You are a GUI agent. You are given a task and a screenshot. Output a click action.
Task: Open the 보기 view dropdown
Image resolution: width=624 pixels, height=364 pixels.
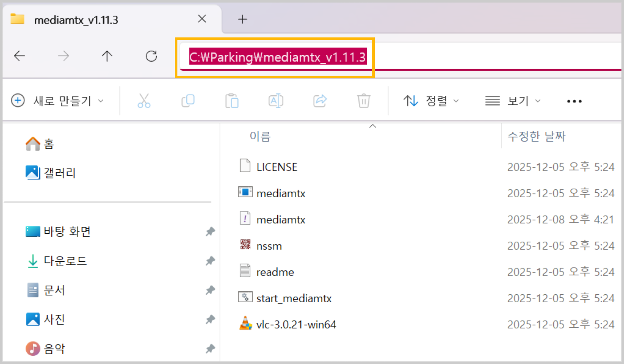[513, 101]
